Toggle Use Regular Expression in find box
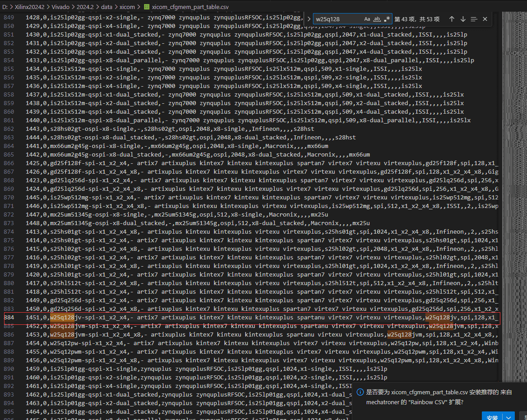 click(x=387, y=19)
